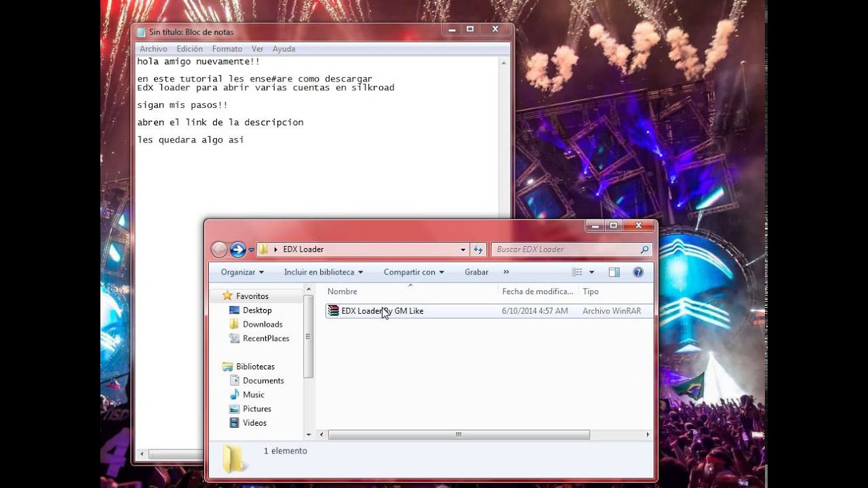Click the Pictures library icon

tap(235, 409)
